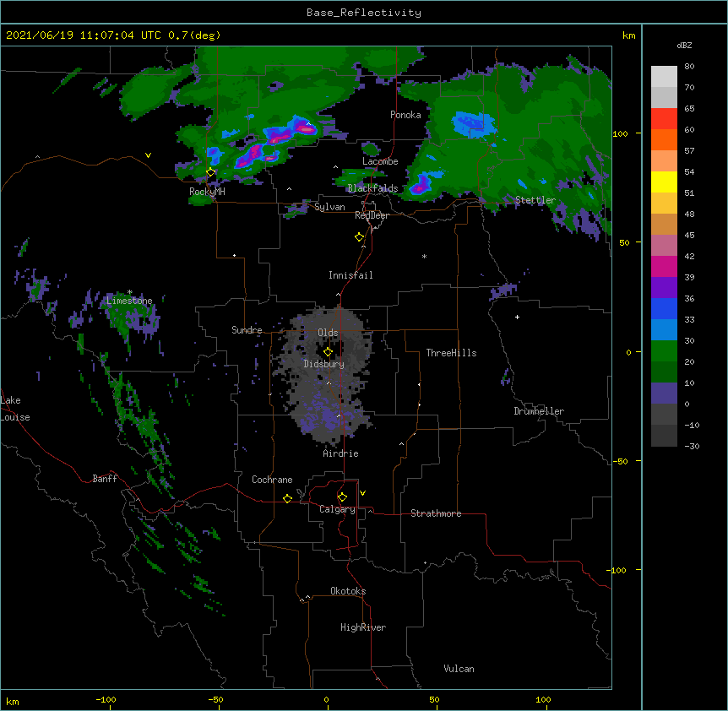
Task: Click the -30 value on the dBZ scale
Action: [x=692, y=447]
